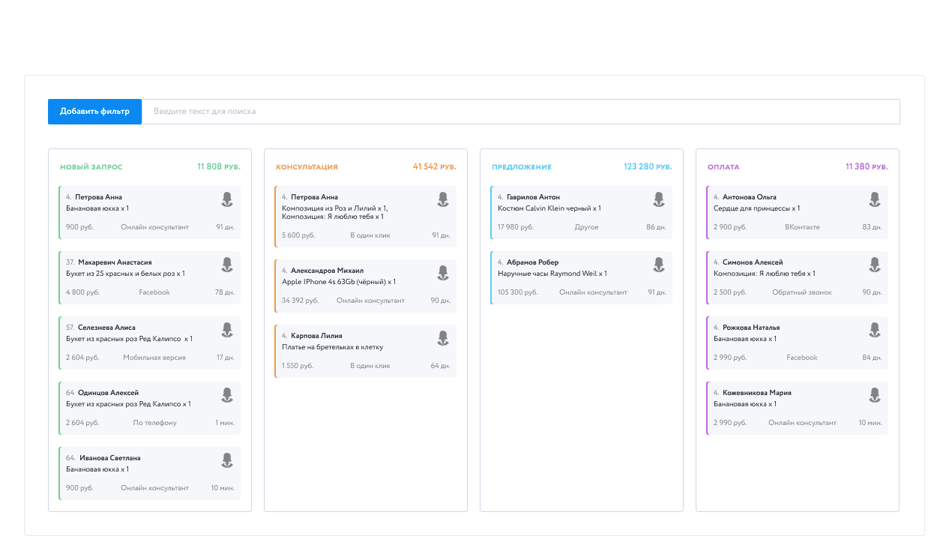Click the avatar icon on Гаврилов Антон card
Viewport: 949px width, 560px height.
pos(659,199)
